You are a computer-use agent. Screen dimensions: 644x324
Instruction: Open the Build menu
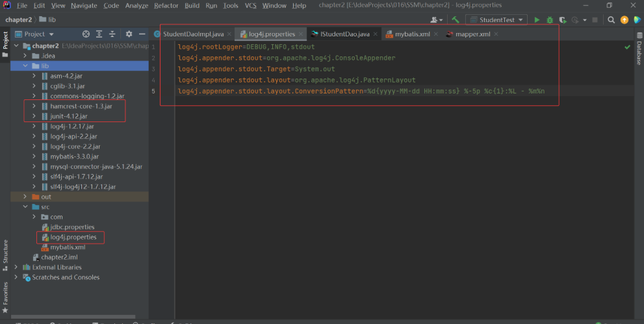(x=192, y=5)
